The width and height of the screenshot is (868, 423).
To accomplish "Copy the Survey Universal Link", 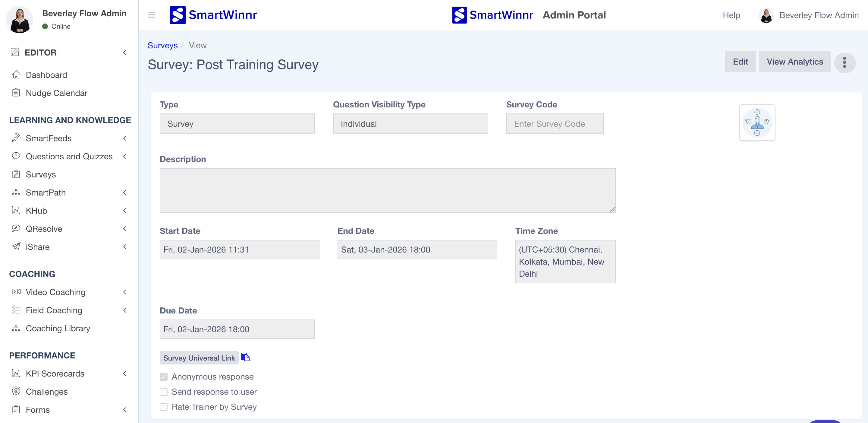I will [245, 357].
